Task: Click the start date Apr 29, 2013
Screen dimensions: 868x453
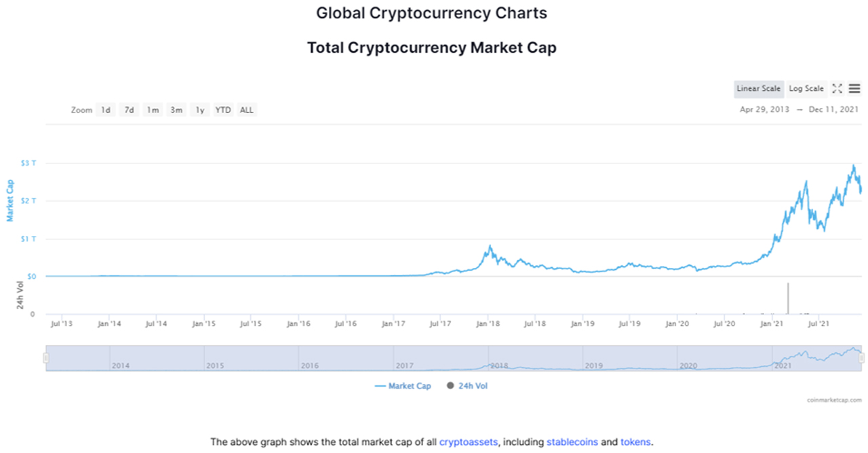Action: tap(764, 110)
